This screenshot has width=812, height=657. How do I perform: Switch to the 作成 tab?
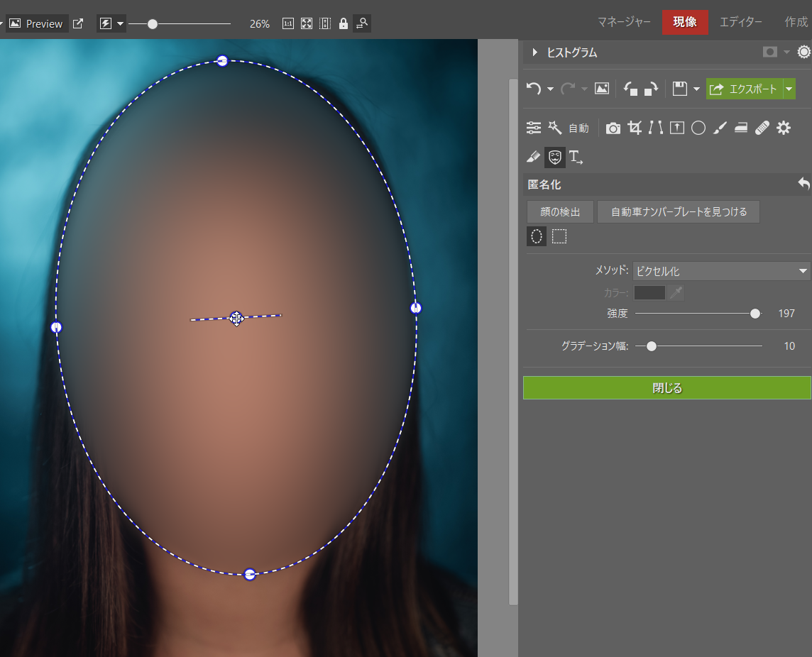(x=796, y=22)
